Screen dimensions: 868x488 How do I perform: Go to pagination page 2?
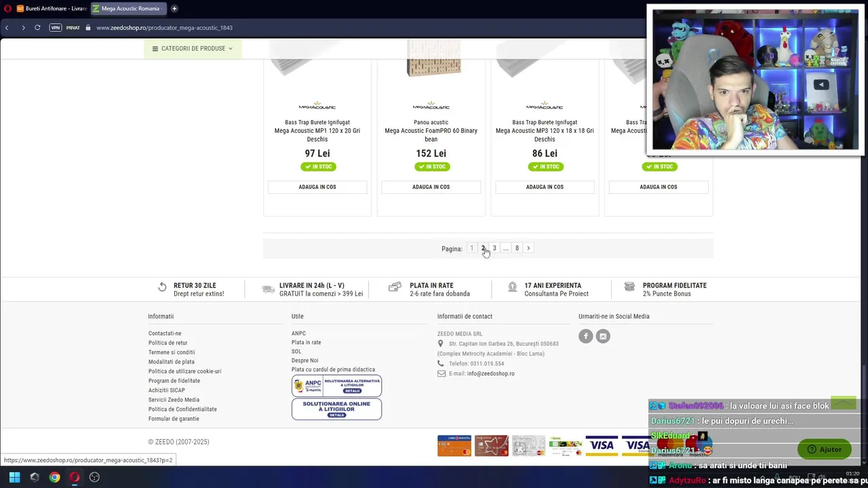(483, 248)
